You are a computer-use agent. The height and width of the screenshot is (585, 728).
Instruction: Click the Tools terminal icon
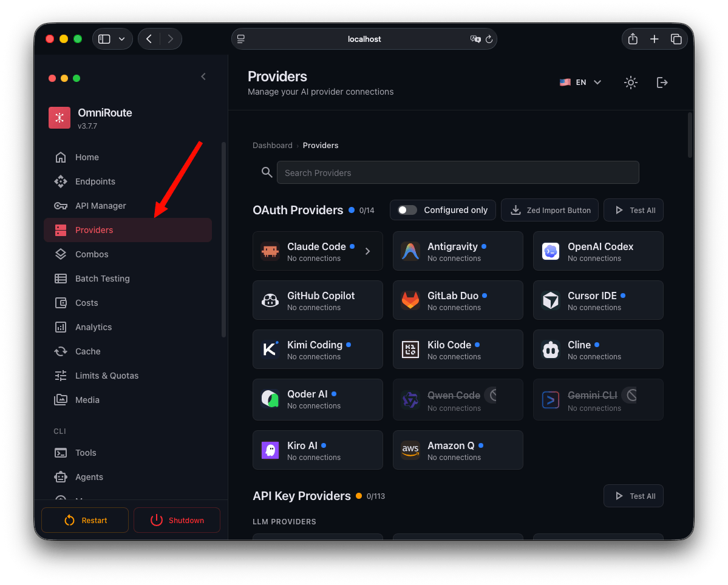(x=61, y=453)
